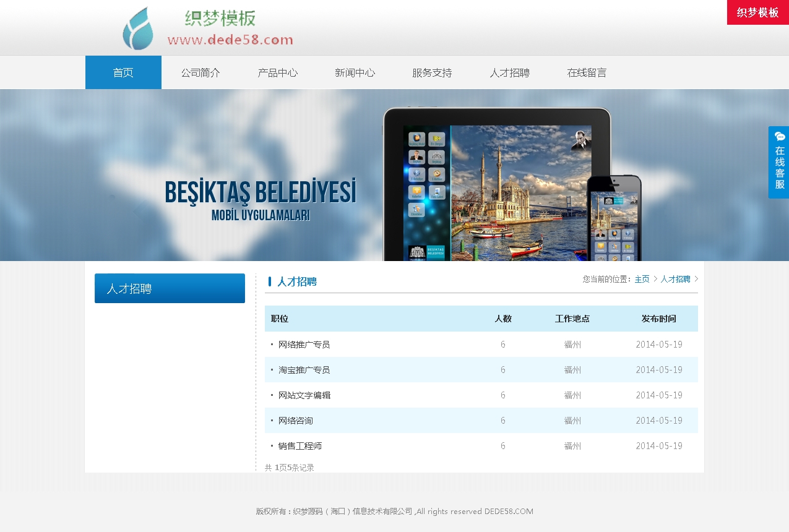
Task: Click the 人数 column header
Action: [x=503, y=319]
